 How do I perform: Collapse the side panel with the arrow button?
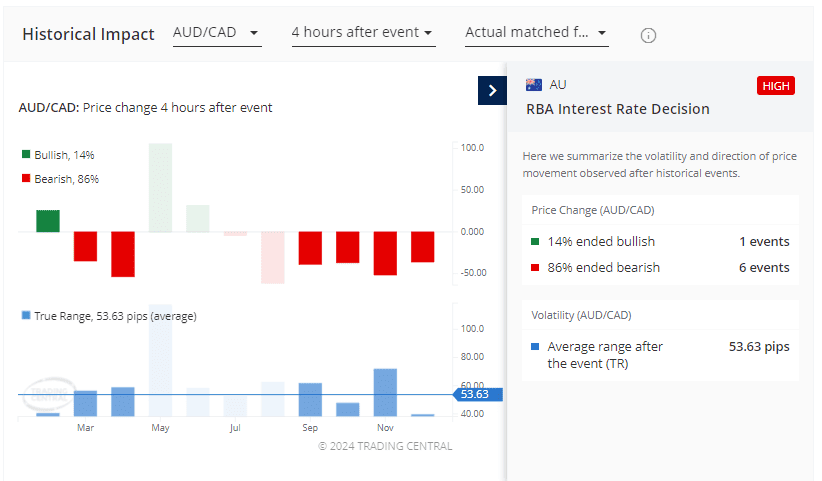(x=492, y=91)
